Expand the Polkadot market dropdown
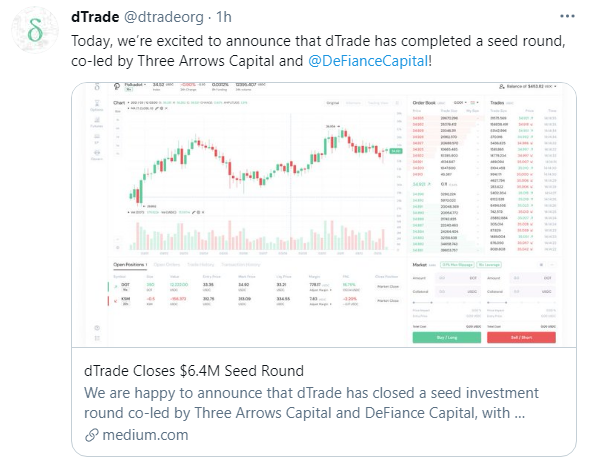 [x=135, y=85]
